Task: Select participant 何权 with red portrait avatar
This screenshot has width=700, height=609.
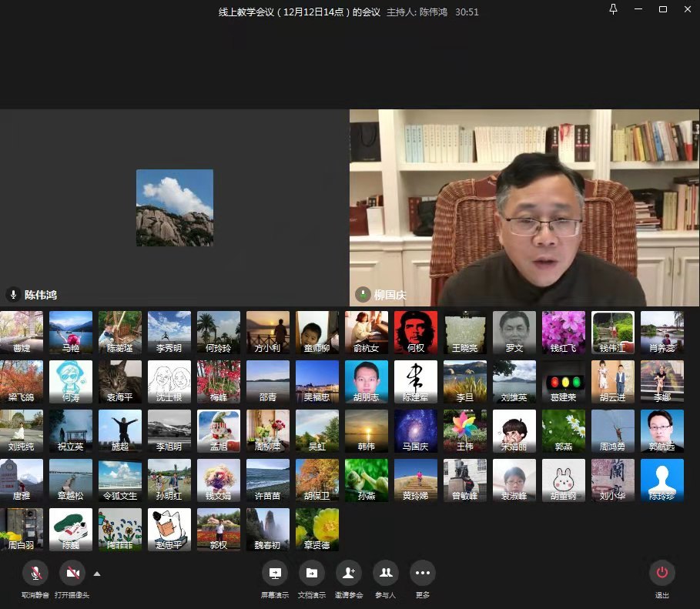Action: [x=416, y=333]
